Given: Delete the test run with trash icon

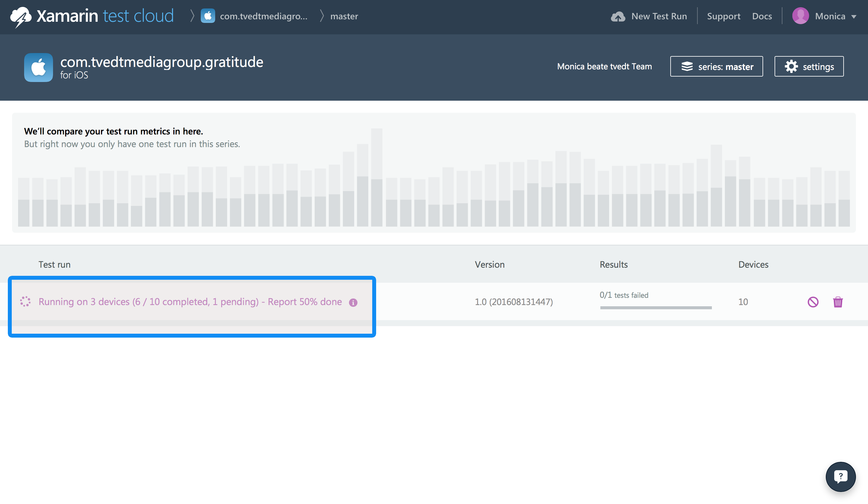Looking at the screenshot, I should (838, 302).
